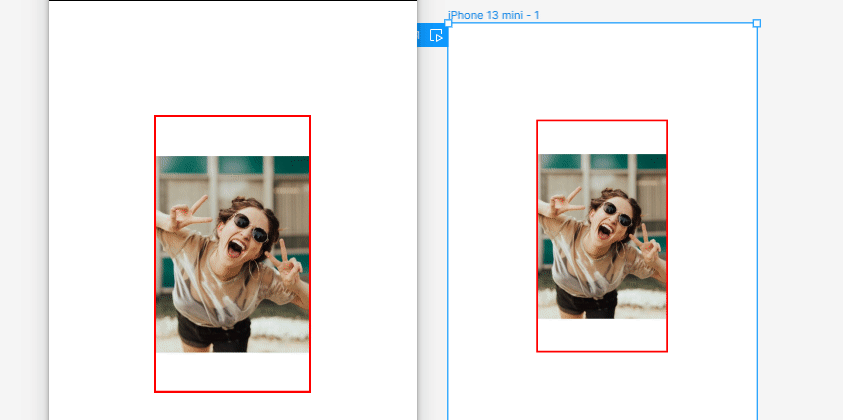Image resolution: width=843 pixels, height=420 pixels.
Task: Select the woman photo in the left preview
Action: point(233,254)
